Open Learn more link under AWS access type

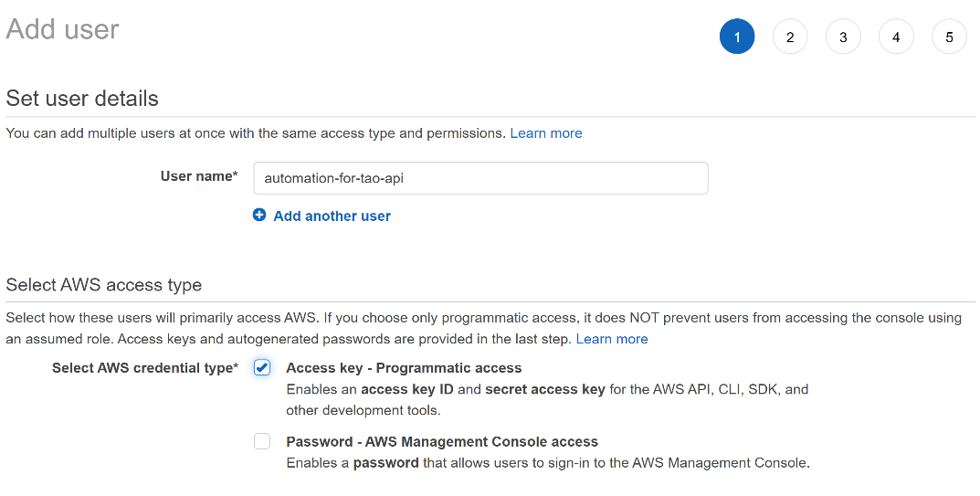611,339
